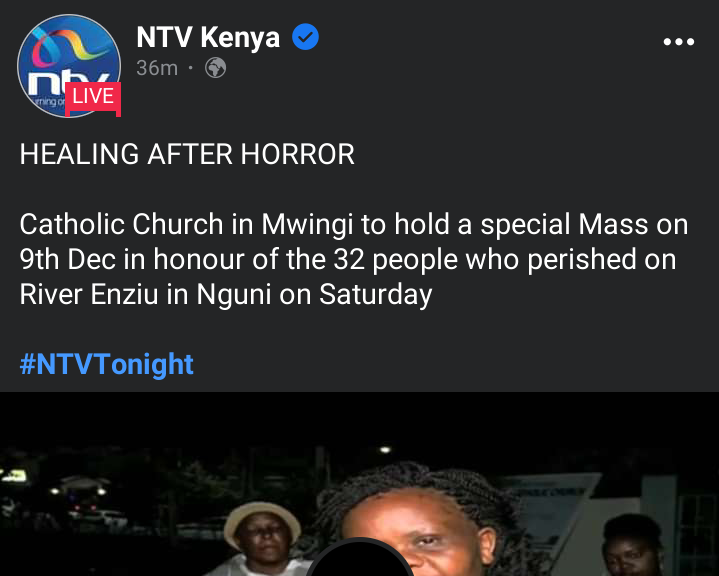This screenshot has height=576, width=719.
Task: Click the bright light above woman's head
Action: (x=385, y=449)
